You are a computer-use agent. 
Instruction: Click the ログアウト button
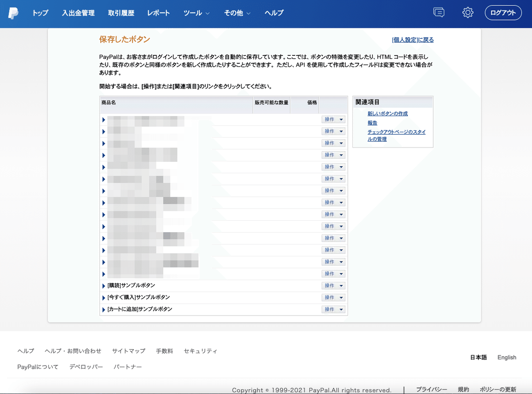point(503,13)
